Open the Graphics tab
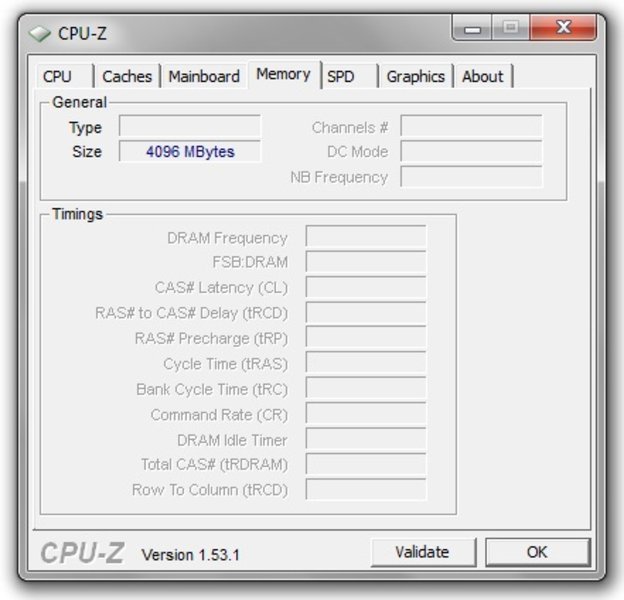This screenshot has width=624, height=600. click(416, 76)
